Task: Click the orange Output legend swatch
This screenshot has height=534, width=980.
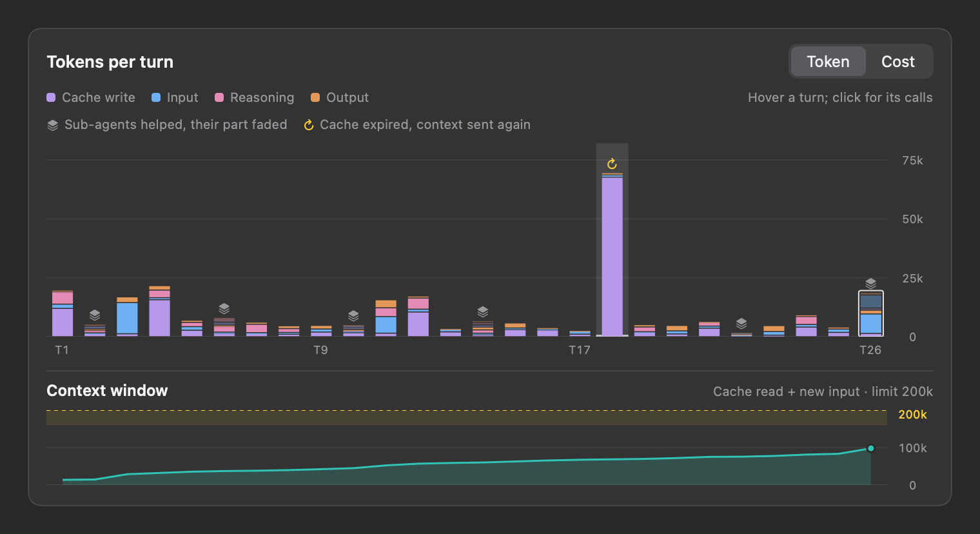Action: coord(315,97)
